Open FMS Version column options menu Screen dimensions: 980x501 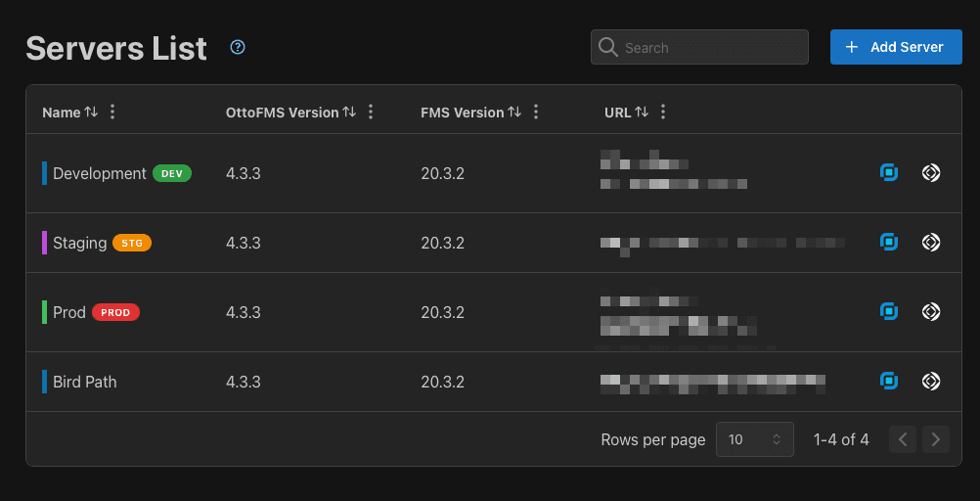click(535, 113)
